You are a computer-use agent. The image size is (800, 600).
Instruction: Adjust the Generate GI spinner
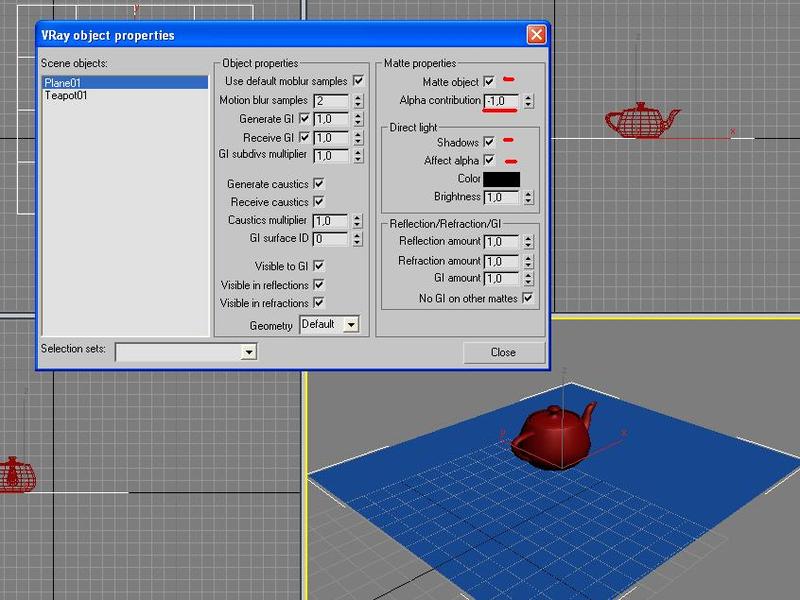pos(358,119)
